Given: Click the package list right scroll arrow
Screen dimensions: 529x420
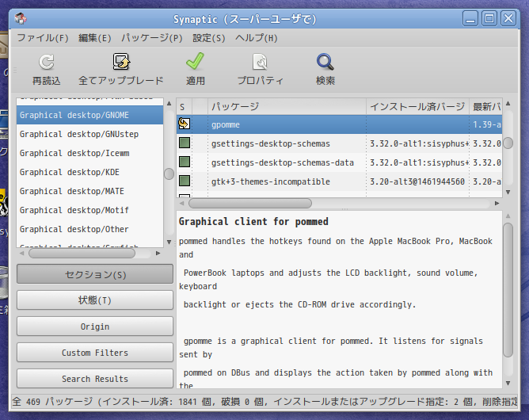Looking at the screenshot, I should 497,203.
